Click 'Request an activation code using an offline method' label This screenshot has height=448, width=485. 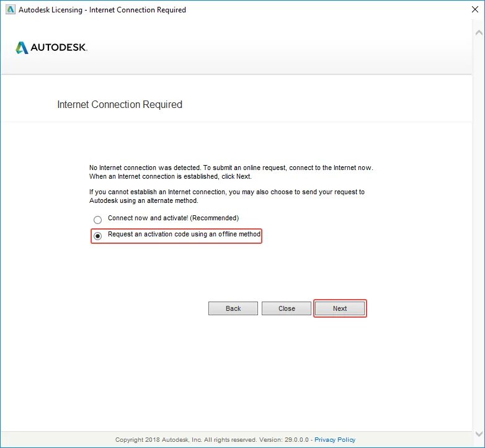coord(184,234)
